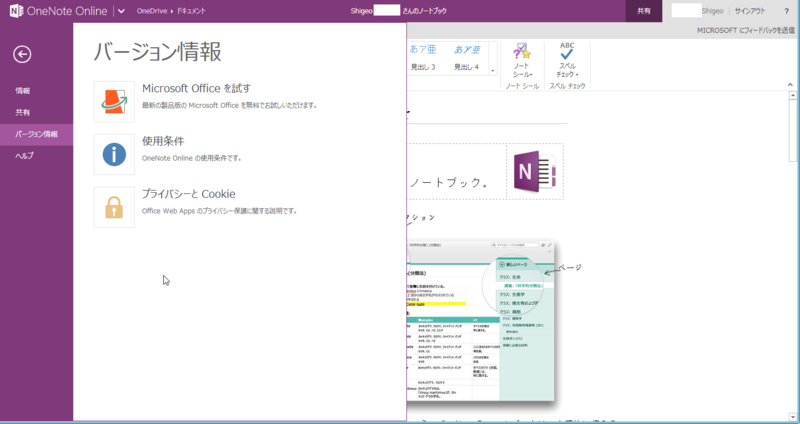Click the ページ annotation label in the page
The width and height of the screenshot is (800, 424).
point(570,267)
